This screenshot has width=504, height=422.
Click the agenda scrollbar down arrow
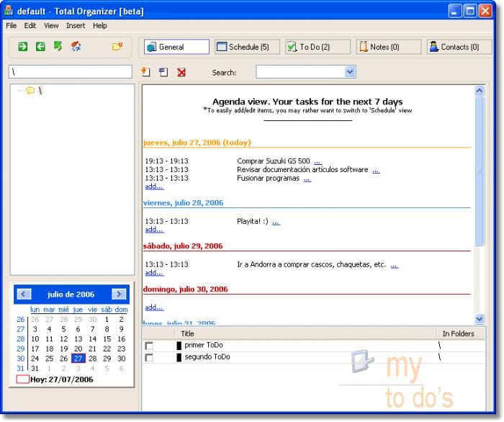(480, 319)
